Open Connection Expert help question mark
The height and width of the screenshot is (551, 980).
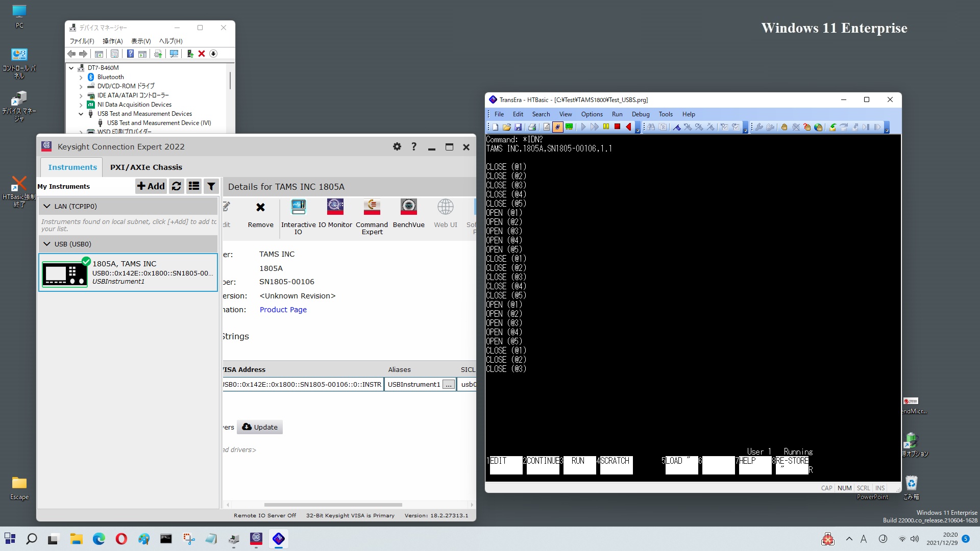click(x=414, y=147)
